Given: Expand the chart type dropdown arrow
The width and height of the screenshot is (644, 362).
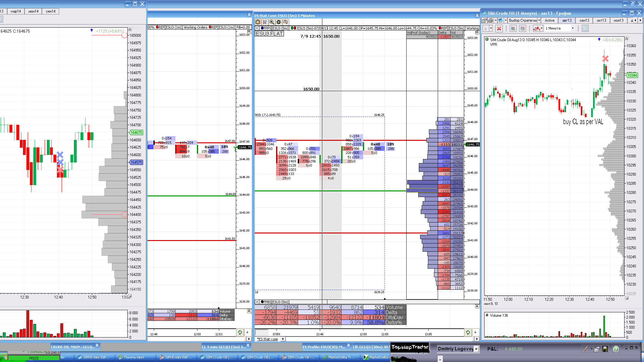Looking at the screenshot, I should 541,28.
